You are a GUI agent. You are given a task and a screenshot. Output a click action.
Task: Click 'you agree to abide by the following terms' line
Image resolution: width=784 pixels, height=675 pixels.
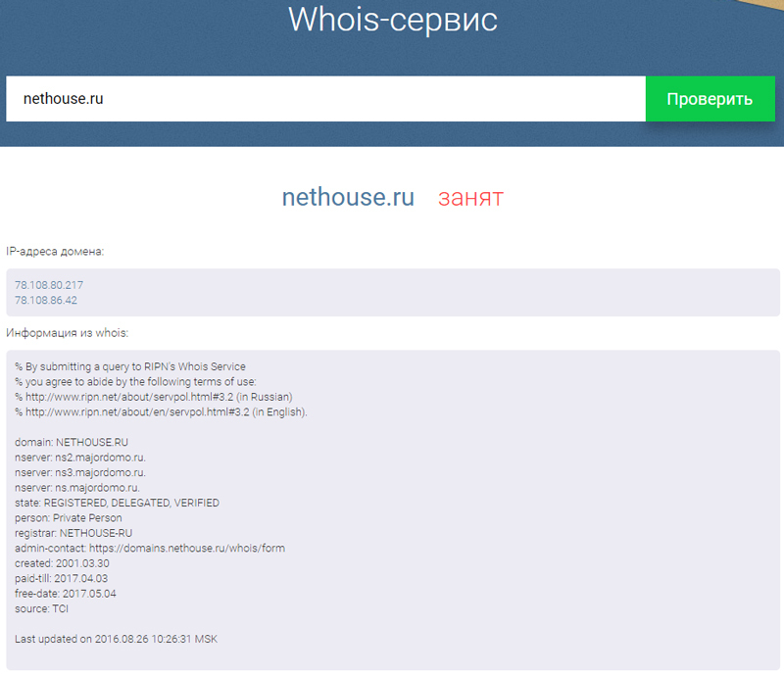pos(135,382)
